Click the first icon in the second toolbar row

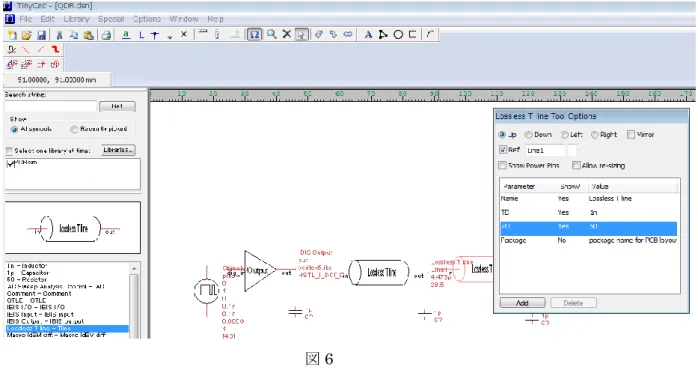click(x=12, y=49)
